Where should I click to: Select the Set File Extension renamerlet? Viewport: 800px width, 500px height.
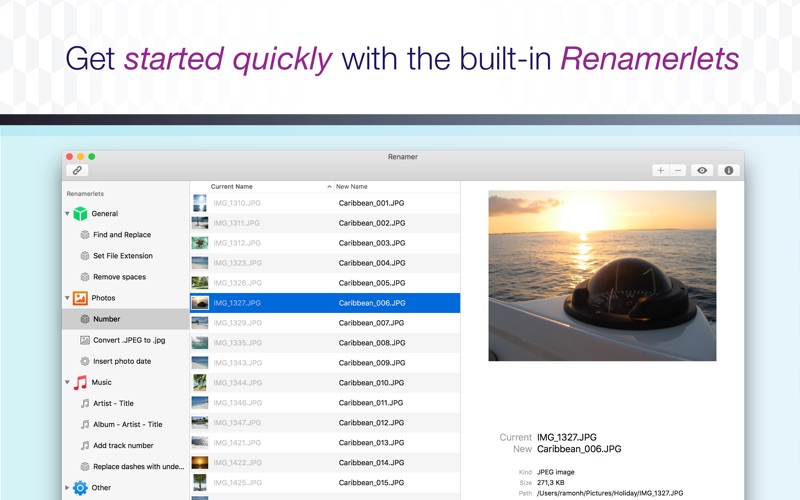pos(123,256)
